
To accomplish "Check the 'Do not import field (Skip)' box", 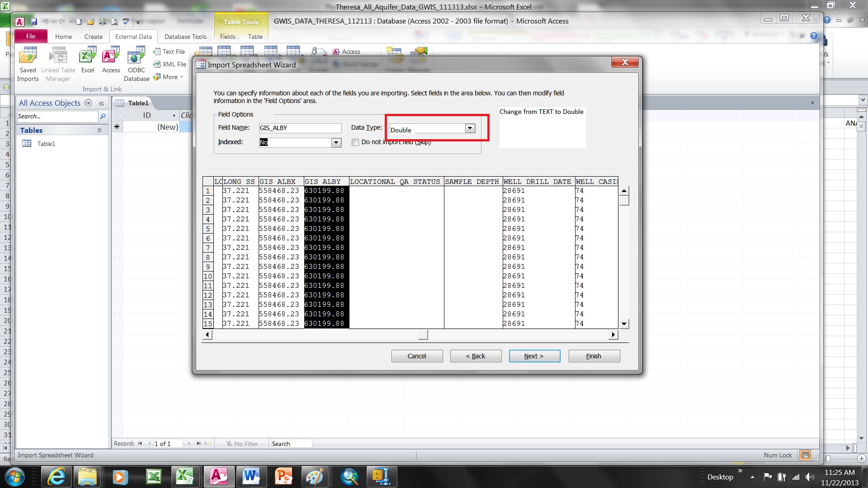I will 355,142.
